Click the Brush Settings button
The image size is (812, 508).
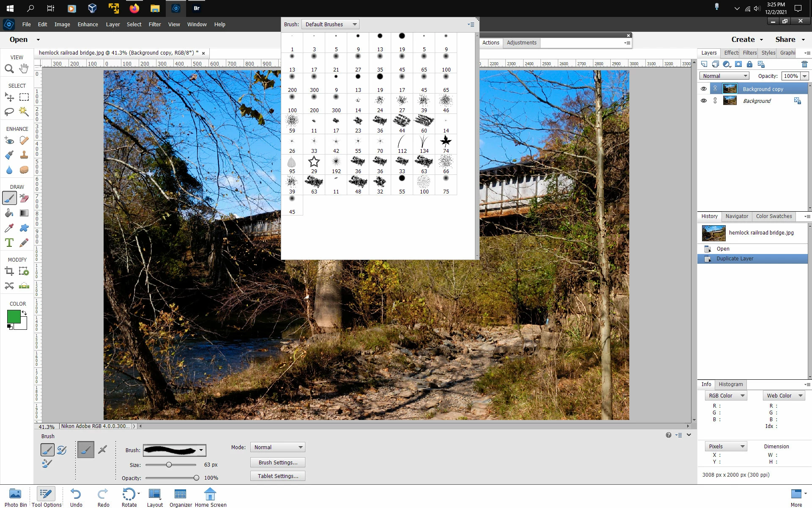[x=277, y=463]
